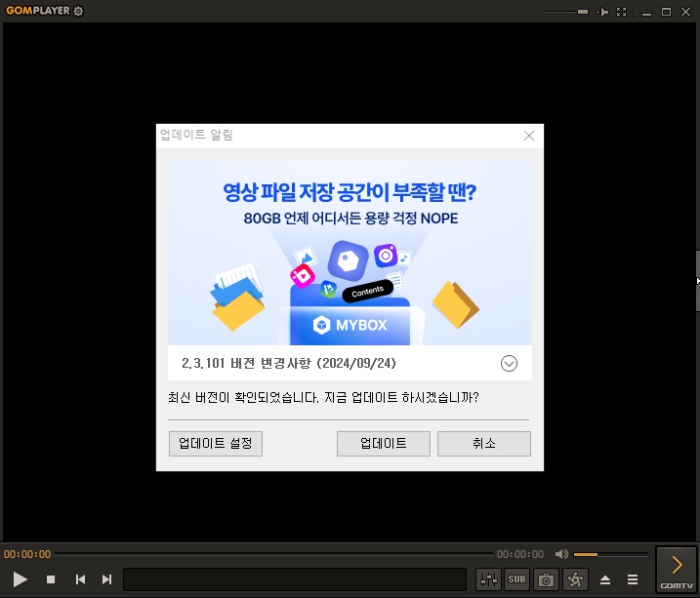Adjust the volume slider
The width and height of the screenshot is (700, 598).
pyautogui.click(x=611, y=554)
